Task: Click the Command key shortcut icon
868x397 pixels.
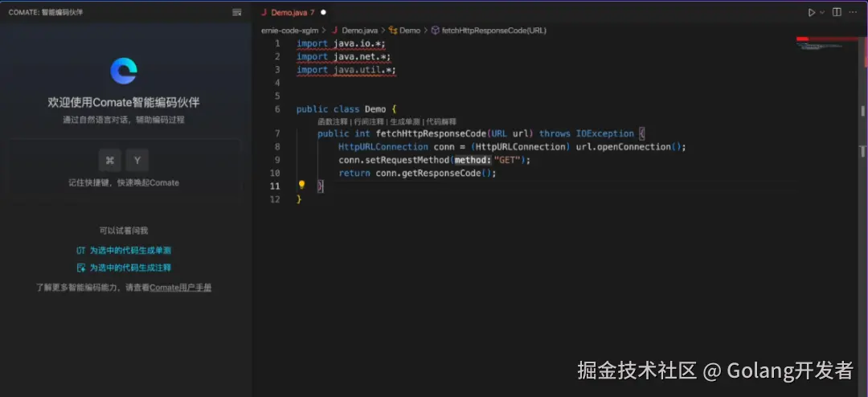Action: [x=109, y=161]
